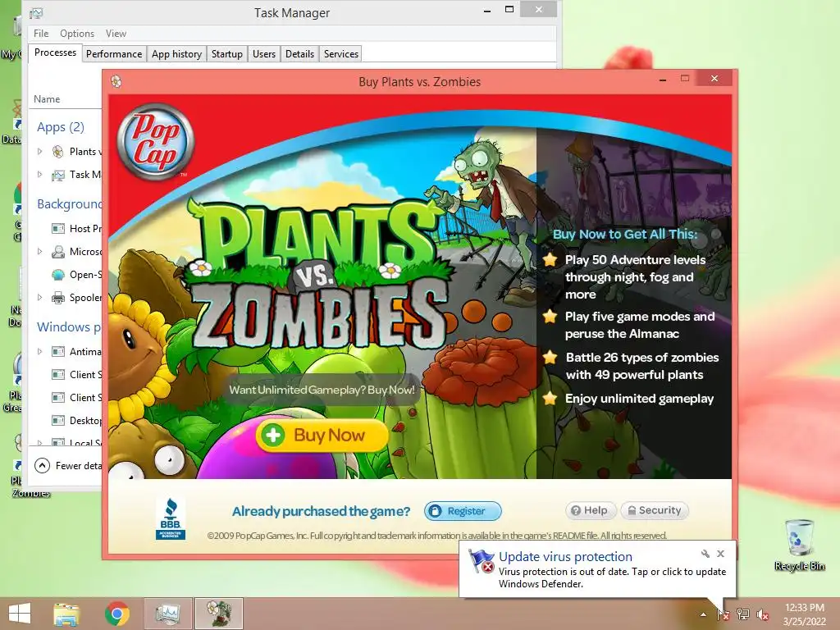Screen dimensions: 840x630
Task: Expand the Plants vs. Zombies app row
Action: (x=39, y=152)
